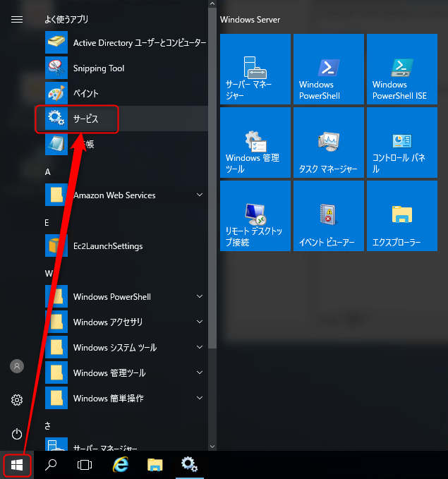This screenshot has height=479, width=448.
Task: Launch Remote Desktop Connection tile
Action: click(255, 216)
